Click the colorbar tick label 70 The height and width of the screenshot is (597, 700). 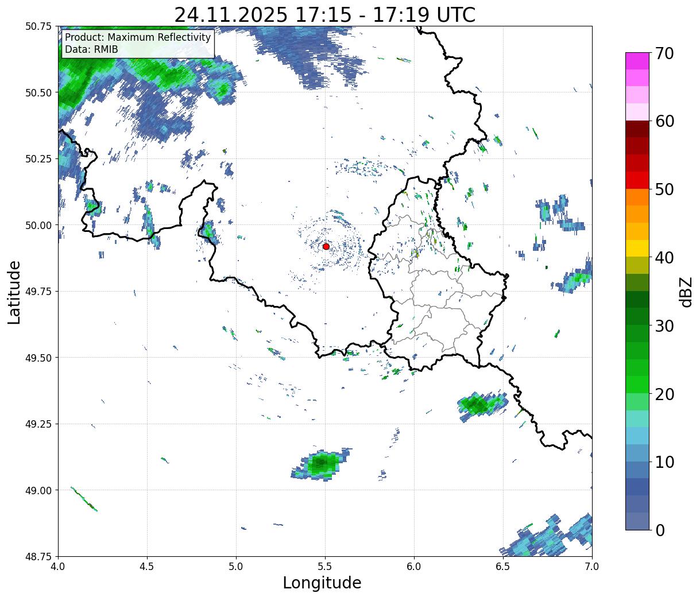click(x=664, y=53)
